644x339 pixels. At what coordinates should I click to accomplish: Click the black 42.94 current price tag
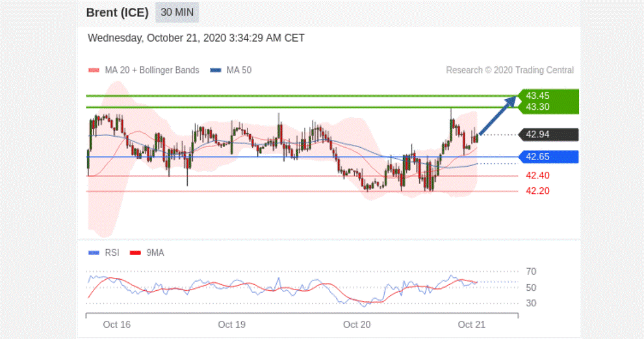[548, 135]
